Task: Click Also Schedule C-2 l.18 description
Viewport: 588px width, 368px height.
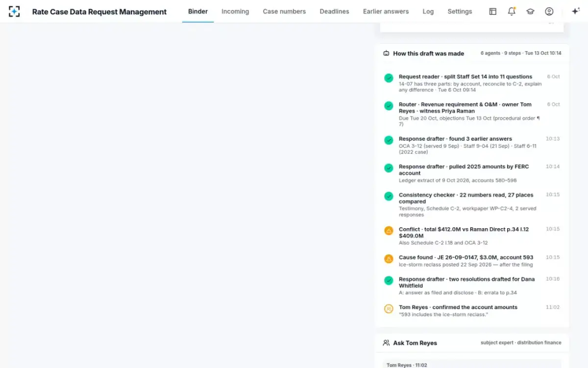Action: click(x=443, y=242)
